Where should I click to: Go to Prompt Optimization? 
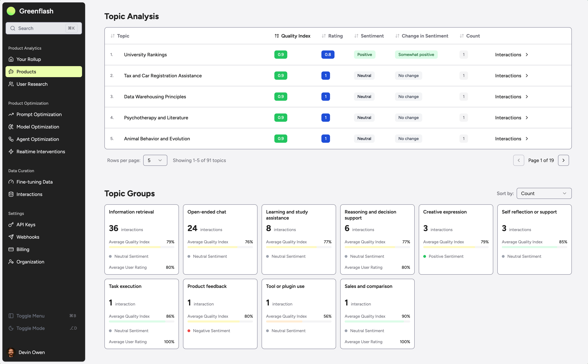click(x=44, y=114)
